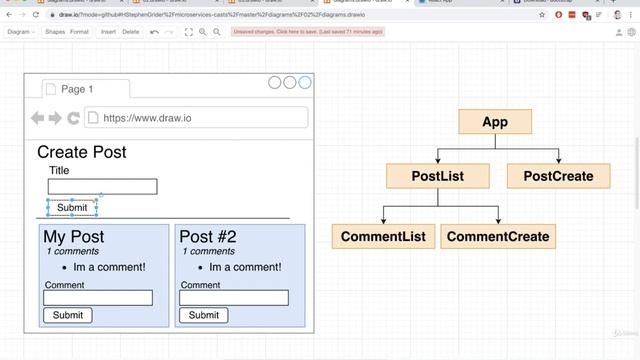
Task: Select '1 comments' under Post #2
Action: (209, 251)
